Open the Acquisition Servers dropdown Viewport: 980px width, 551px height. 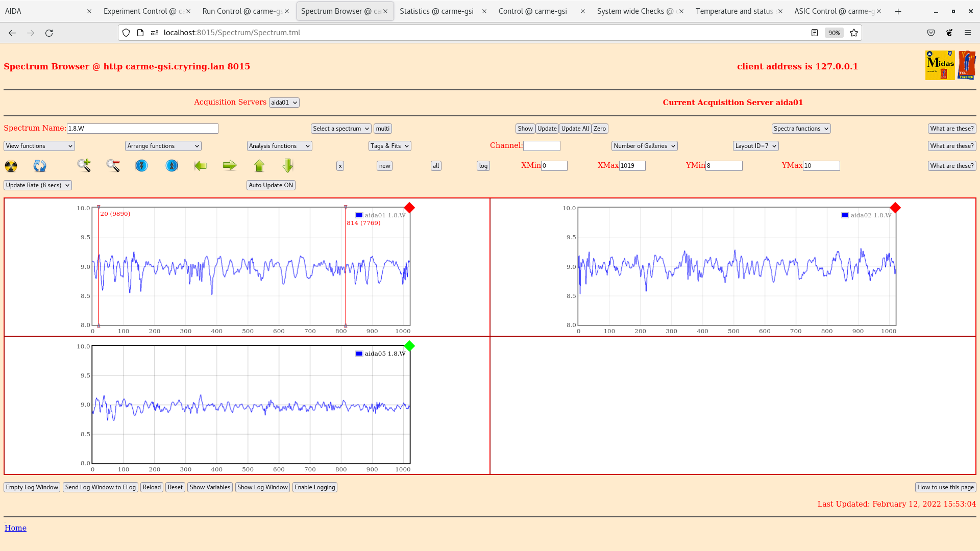[x=284, y=102]
